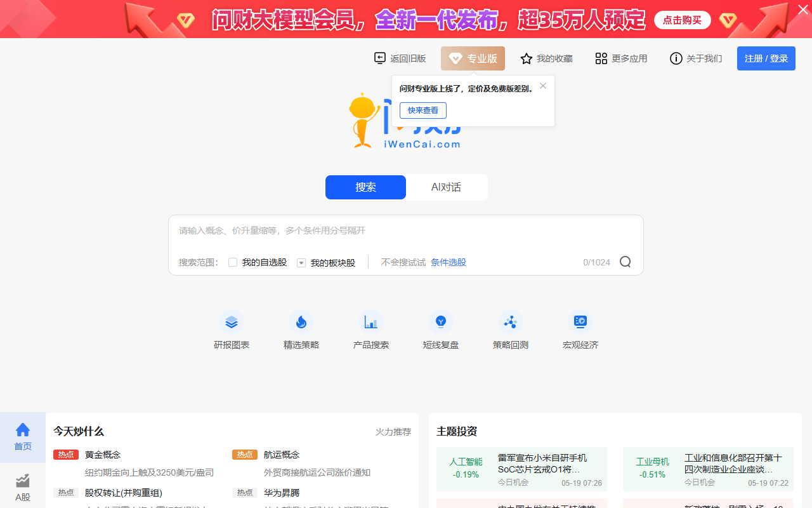The image size is (812, 508).
Task: Click 纽约期金向上触及3250美元/盎司 text
Action: [150, 472]
